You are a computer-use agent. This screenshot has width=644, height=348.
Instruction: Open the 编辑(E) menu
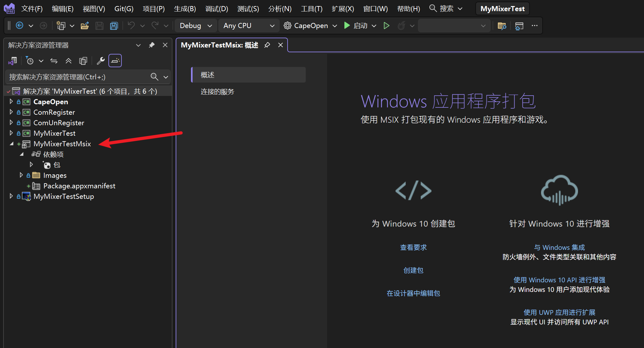coord(63,9)
